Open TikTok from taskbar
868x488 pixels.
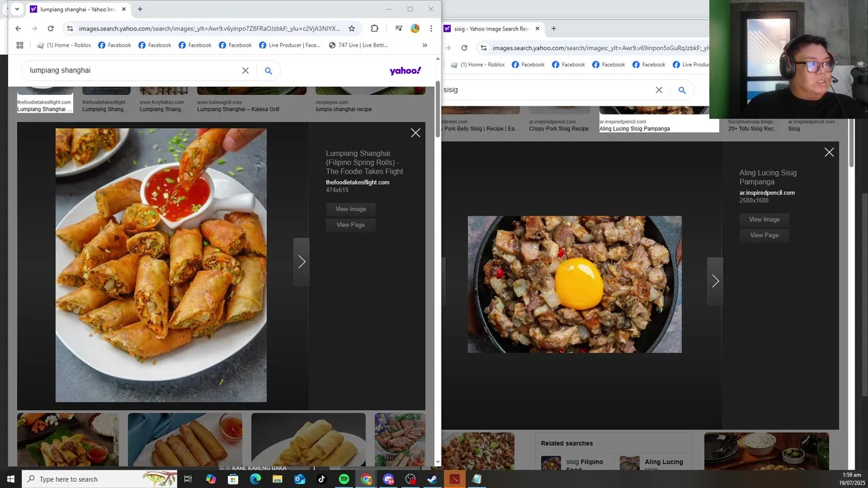[x=321, y=479]
